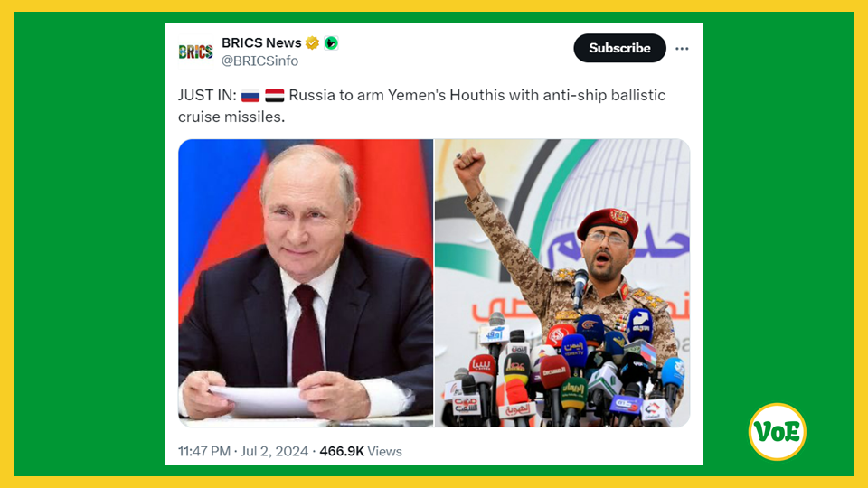
Task: Click the Yemen flag emoji
Action: pos(275,96)
